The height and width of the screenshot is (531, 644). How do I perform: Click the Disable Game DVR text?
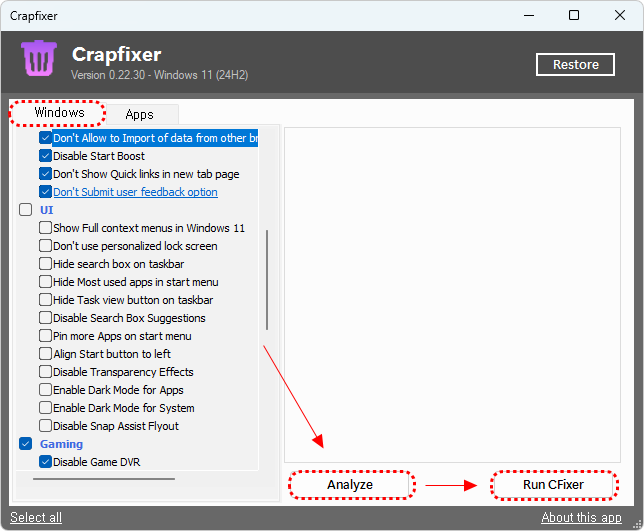pyautogui.click(x=97, y=462)
